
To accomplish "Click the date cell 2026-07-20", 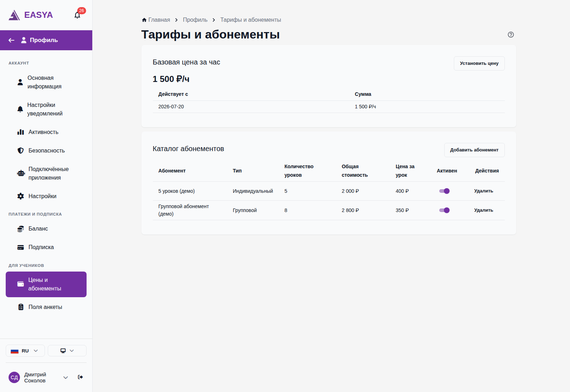I will pyautogui.click(x=171, y=107).
